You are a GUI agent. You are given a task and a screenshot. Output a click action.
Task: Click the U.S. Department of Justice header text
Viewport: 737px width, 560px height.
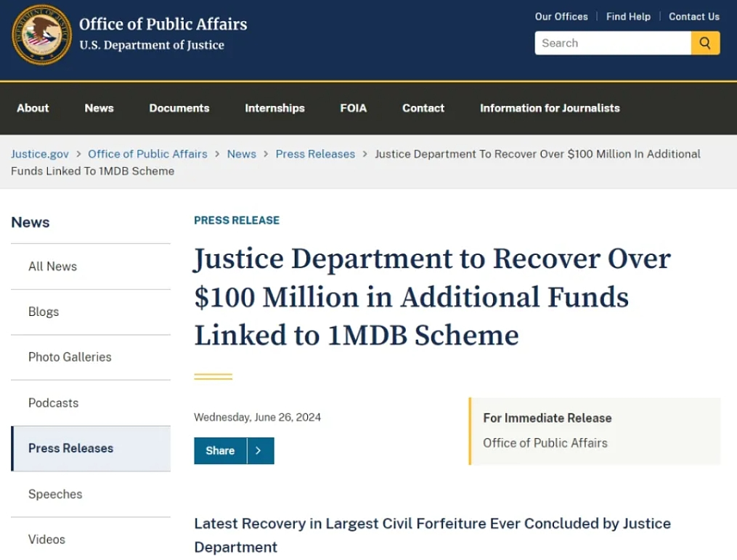(152, 45)
